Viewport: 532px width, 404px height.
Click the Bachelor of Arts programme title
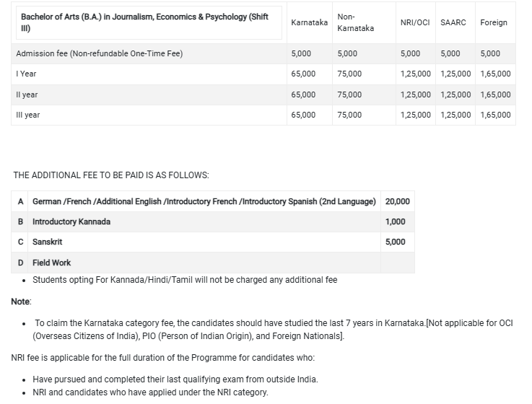144,22
